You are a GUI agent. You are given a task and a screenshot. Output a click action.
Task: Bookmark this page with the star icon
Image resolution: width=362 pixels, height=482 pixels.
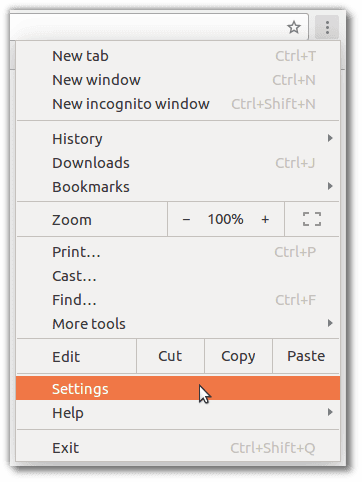point(294,27)
